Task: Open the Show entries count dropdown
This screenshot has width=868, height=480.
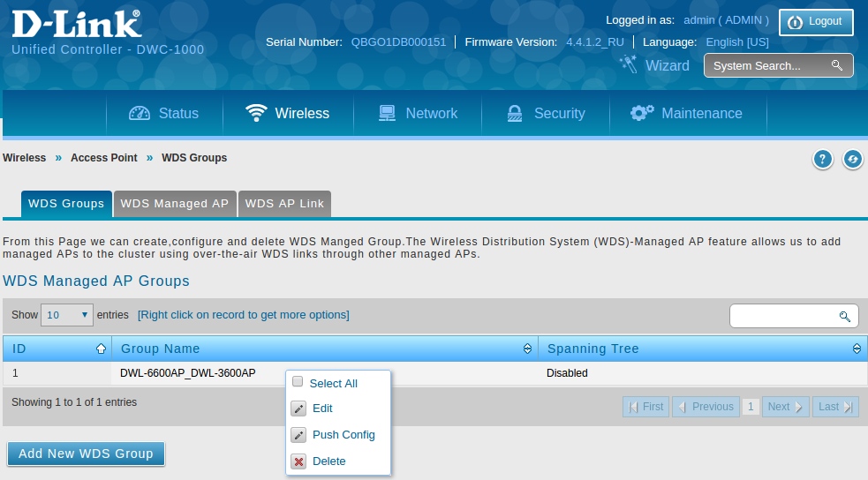Action: (67, 315)
